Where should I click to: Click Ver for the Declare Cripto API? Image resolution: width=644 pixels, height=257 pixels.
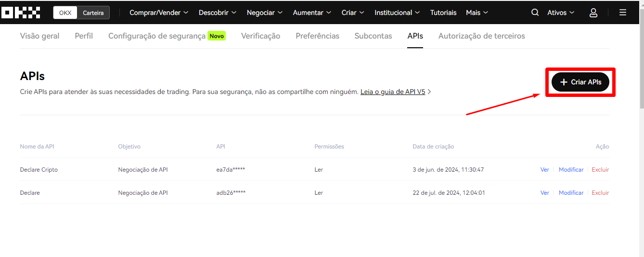[544, 170]
